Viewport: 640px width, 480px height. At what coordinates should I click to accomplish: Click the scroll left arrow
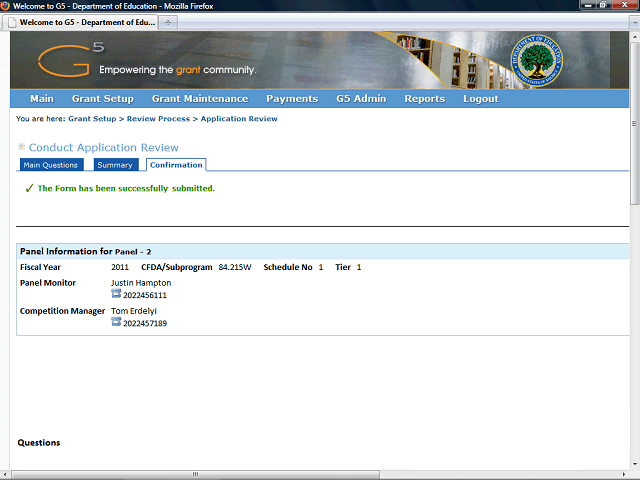5,474
